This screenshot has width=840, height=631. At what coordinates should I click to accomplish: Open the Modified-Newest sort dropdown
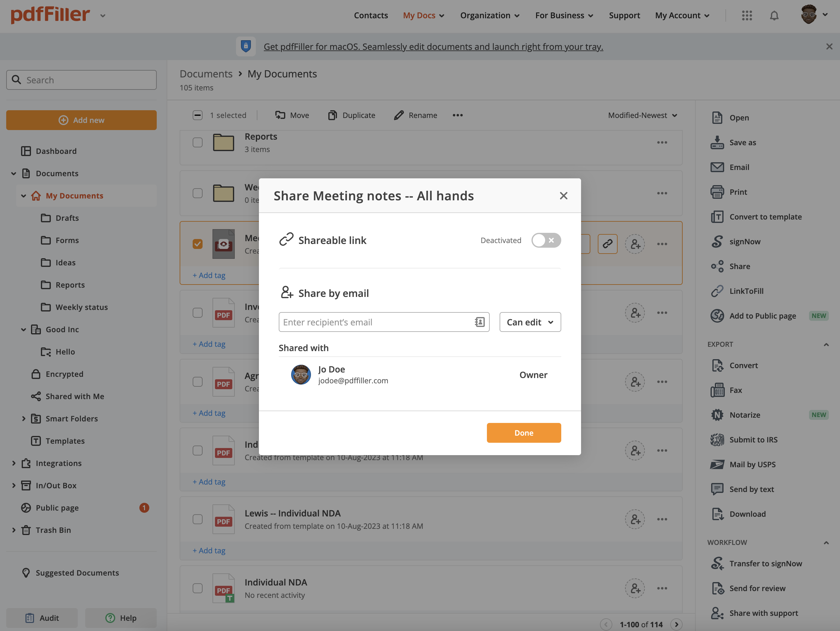(x=642, y=115)
